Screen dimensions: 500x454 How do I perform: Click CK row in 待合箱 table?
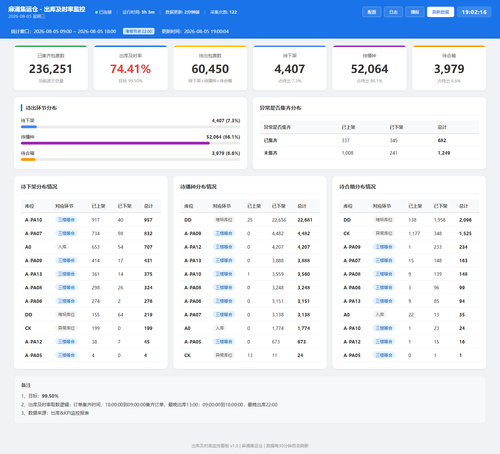pyautogui.click(x=409, y=233)
